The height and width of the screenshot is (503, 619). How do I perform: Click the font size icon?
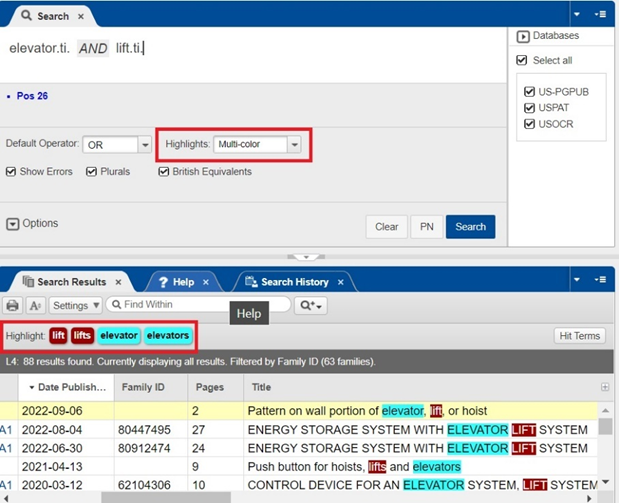pos(35,305)
